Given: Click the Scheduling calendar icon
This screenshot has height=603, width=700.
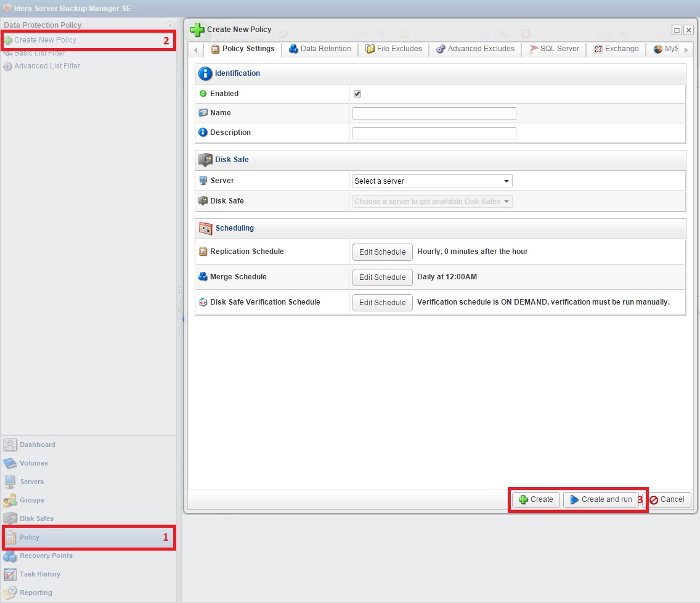Looking at the screenshot, I should click(206, 228).
